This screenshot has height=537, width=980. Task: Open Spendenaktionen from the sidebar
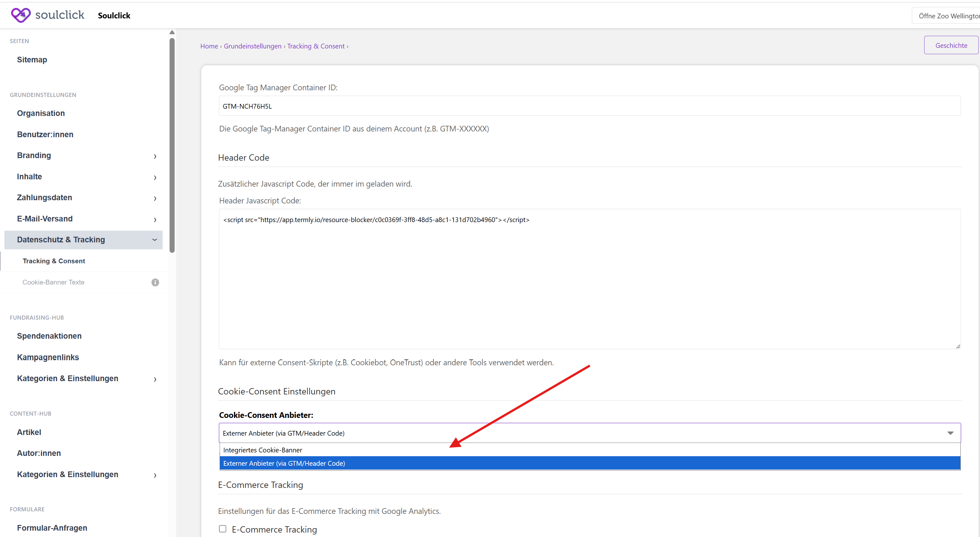coord(49,336)
